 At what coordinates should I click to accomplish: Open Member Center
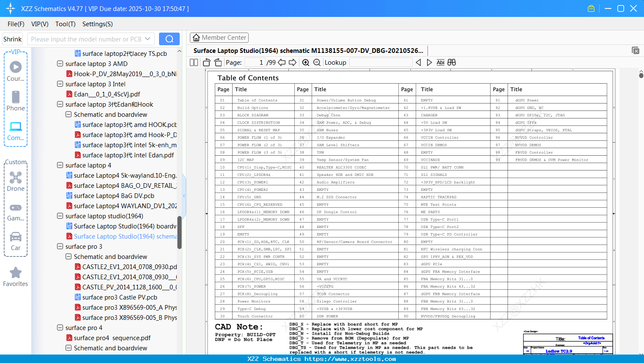219,38
